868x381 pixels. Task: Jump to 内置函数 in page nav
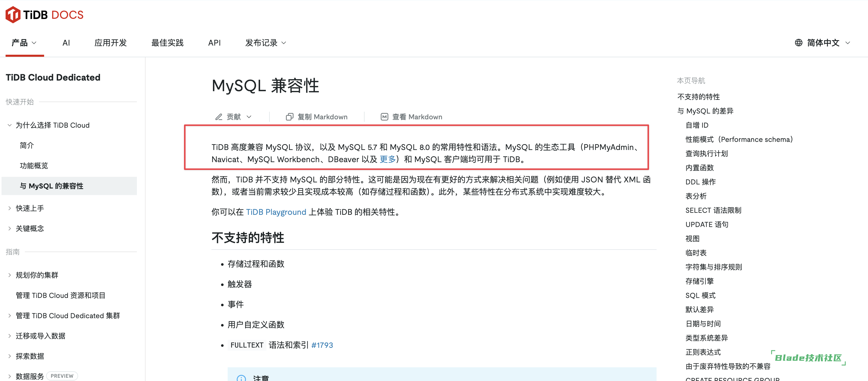699,168
